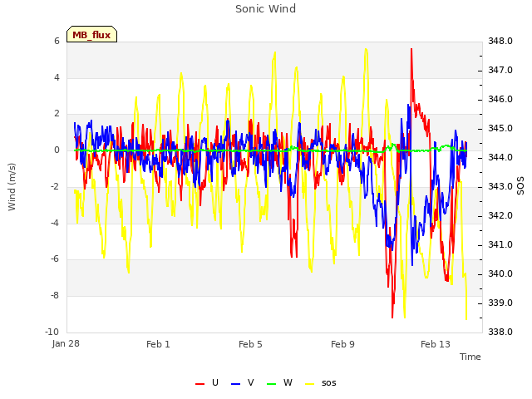The height and width of the screenshot is (399, 532).
Task: Click the yellow sos drop at the series end
Action: 466,318
